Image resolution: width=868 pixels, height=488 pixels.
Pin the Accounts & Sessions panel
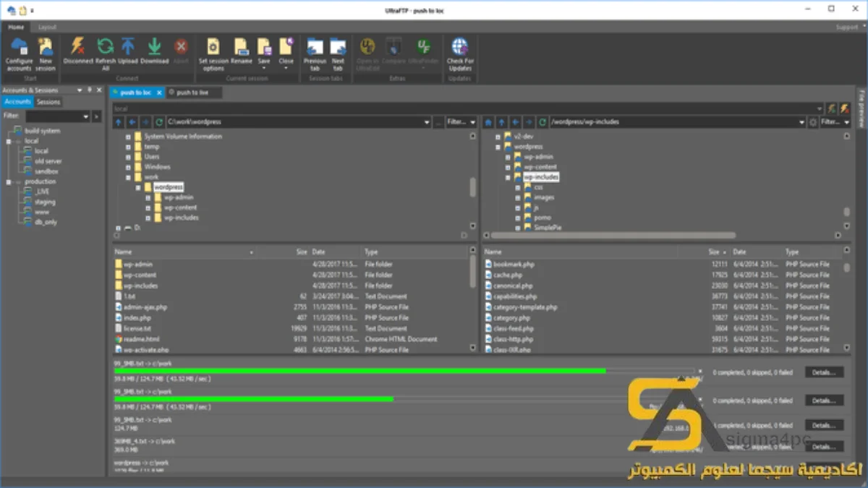(x=90, y=90)
